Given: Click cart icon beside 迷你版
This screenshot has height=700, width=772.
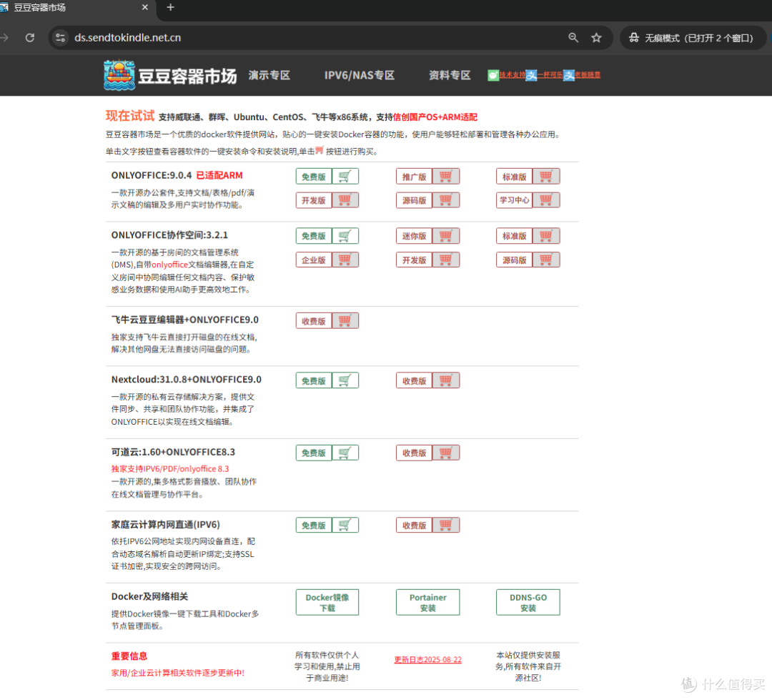Looking at the screenshot, I should (445, 236).
